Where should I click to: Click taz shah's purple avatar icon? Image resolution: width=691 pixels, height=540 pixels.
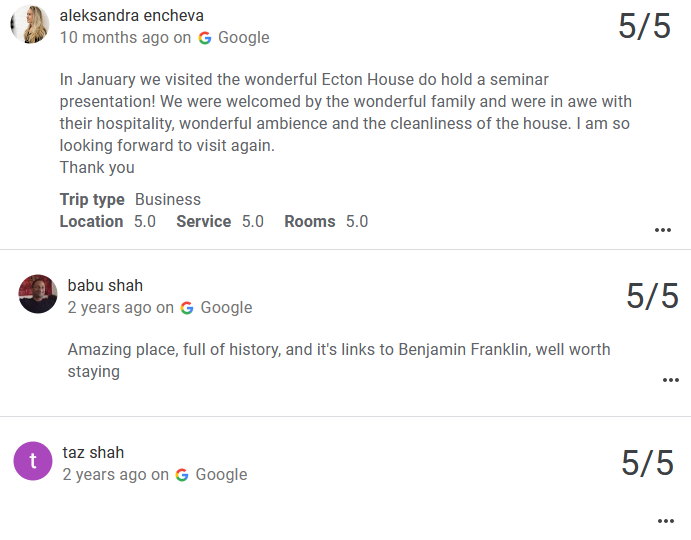click(x=33, y=461)
